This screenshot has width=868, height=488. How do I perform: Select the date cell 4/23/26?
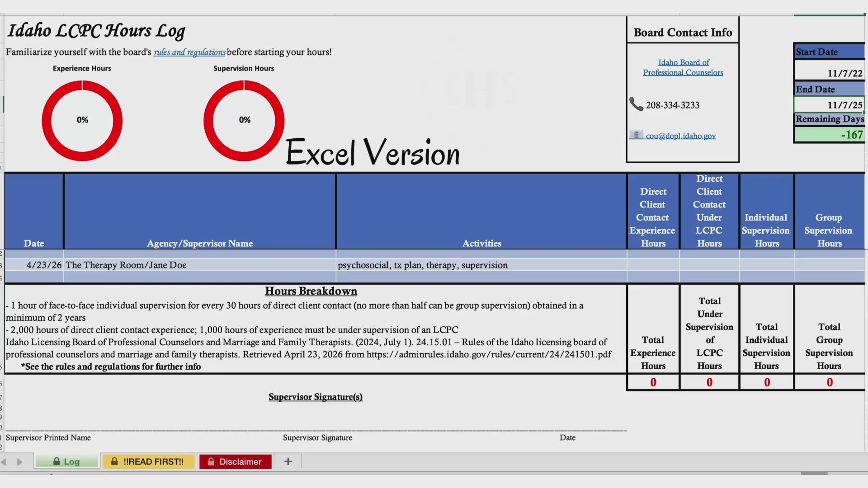34,265
